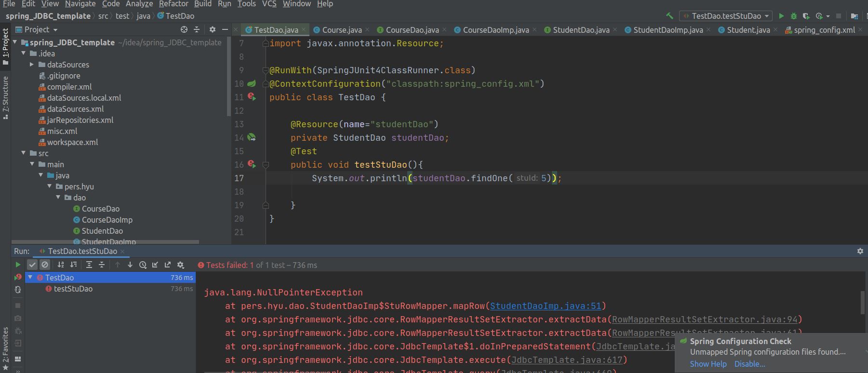Select testStuDao in the test tree
This screenshot has width=868, height=373.
[73, 289]
